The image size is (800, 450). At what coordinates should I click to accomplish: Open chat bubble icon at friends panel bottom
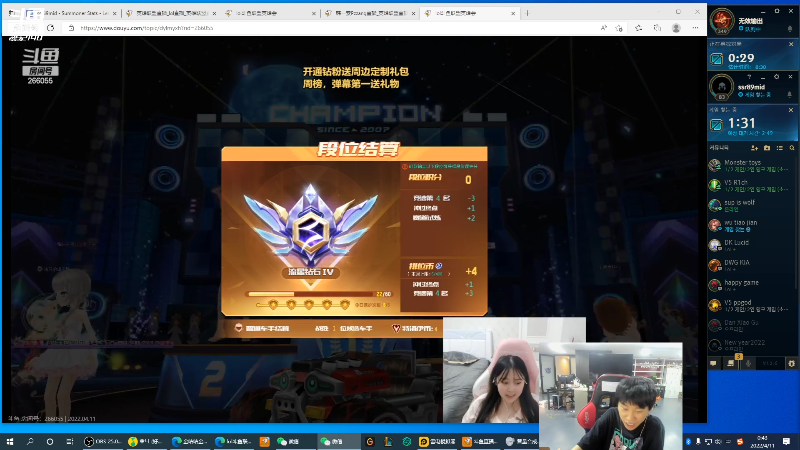pyautogui.click(x=713, y=363)
